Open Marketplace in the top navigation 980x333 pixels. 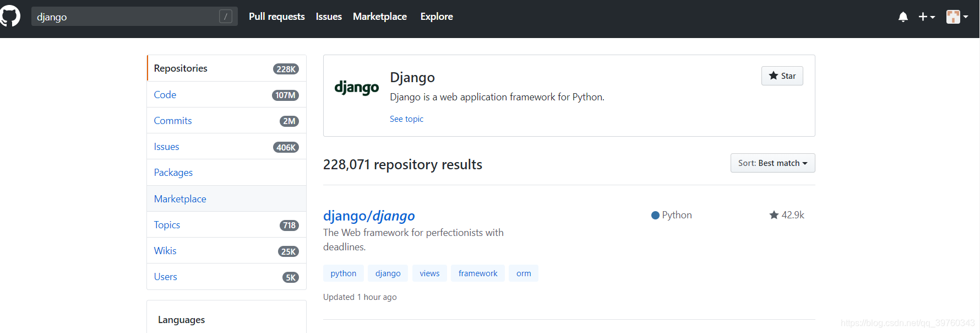point(380,17)
